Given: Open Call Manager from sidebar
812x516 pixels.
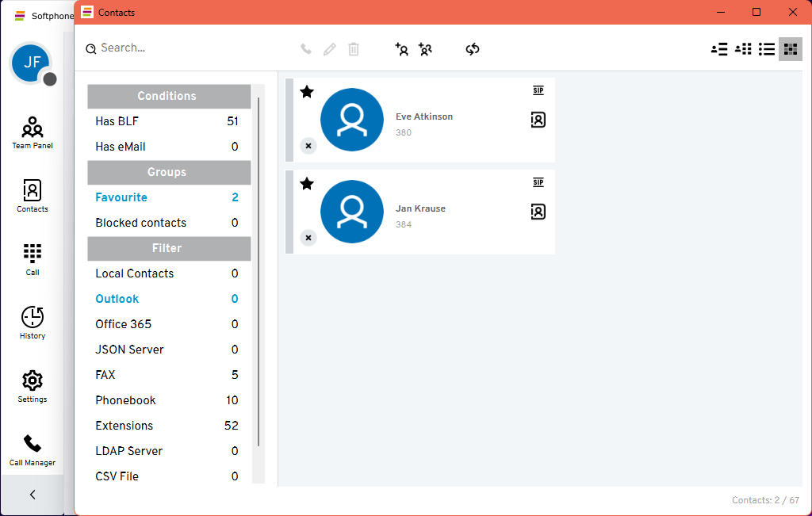Looking at the screenshot, I should tap(33, 449).
